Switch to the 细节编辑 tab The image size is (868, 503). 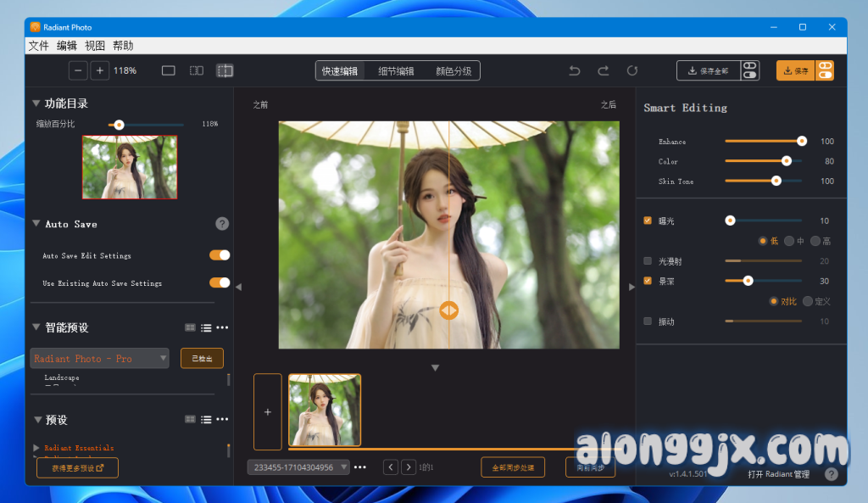(396, 71)
